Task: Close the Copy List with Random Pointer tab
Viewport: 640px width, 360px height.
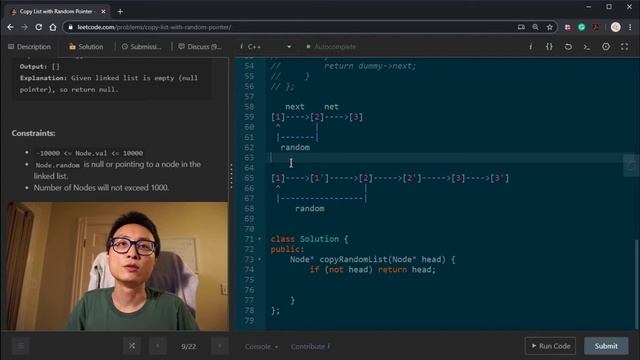Action: (103, 11)
